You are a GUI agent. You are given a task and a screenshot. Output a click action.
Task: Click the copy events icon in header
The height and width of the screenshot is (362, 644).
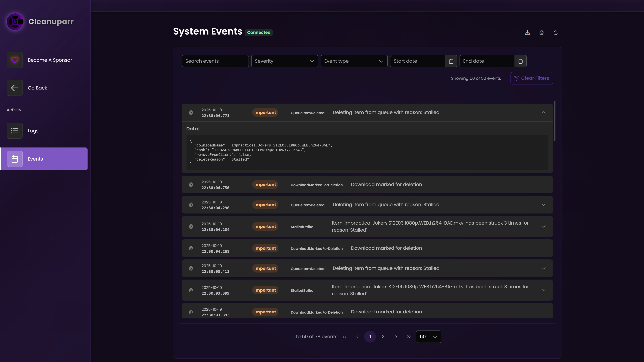(541, 33)
